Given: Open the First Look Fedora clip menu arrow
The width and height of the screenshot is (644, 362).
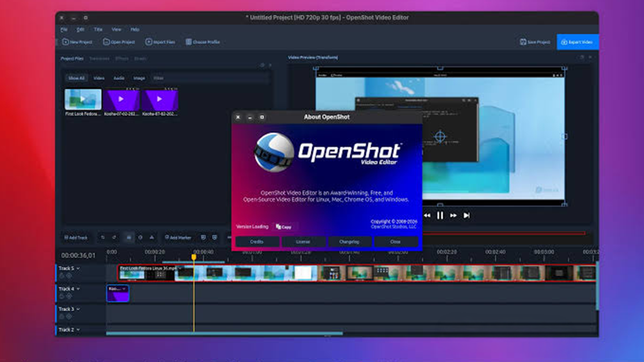Looking at the screenshot, I should (x=179, y=268).
